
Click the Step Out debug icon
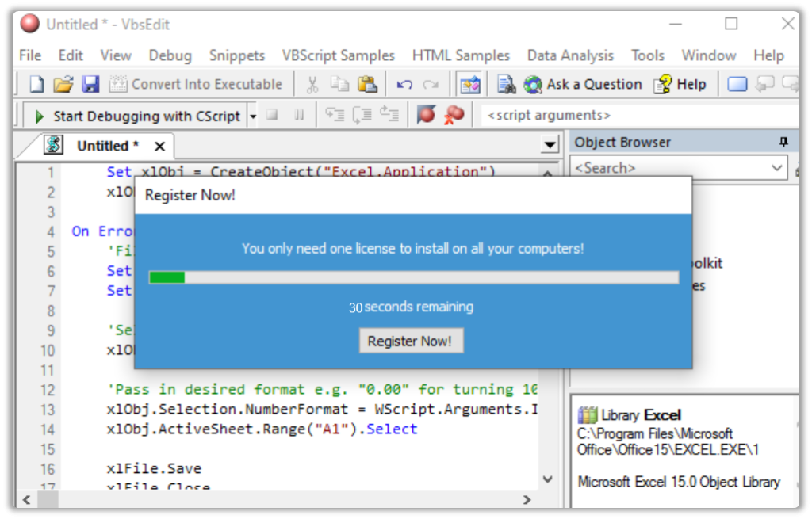pos(389,114)
